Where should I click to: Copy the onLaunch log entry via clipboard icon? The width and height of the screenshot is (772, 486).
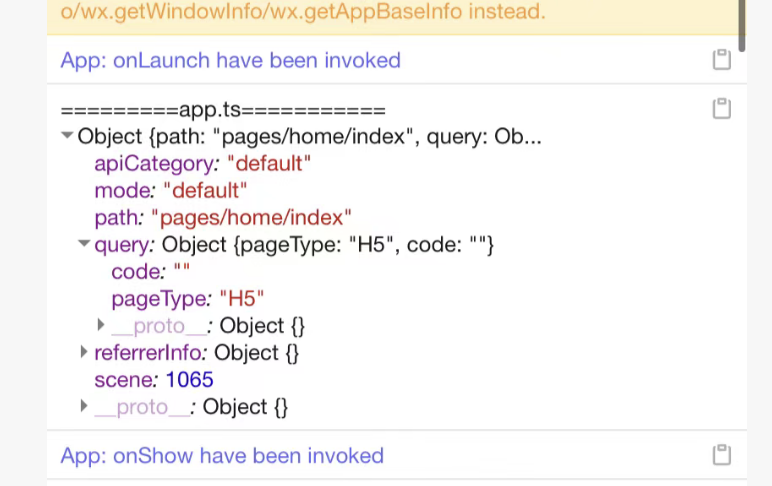click(721, 60)
